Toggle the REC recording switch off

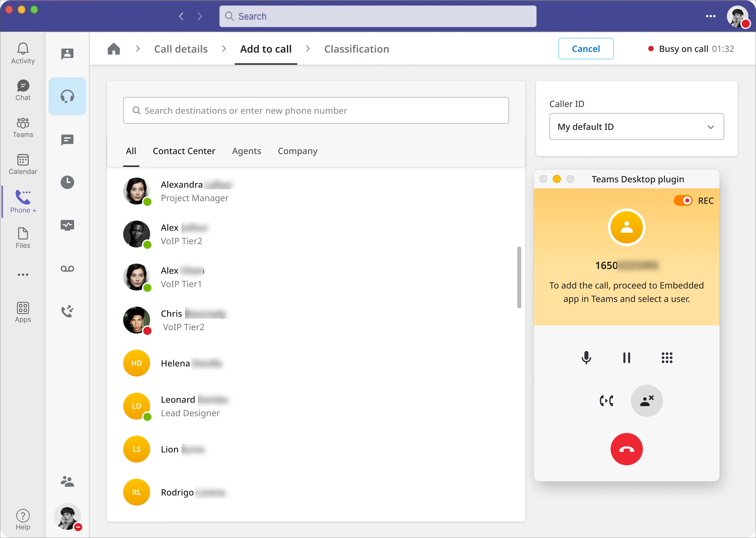point(683,200)
